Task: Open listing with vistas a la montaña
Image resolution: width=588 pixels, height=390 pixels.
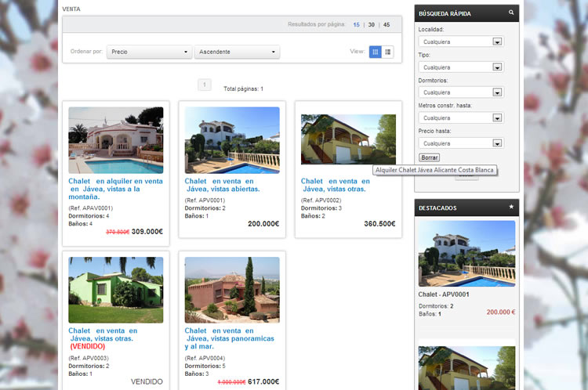Action: pos(115,189)
